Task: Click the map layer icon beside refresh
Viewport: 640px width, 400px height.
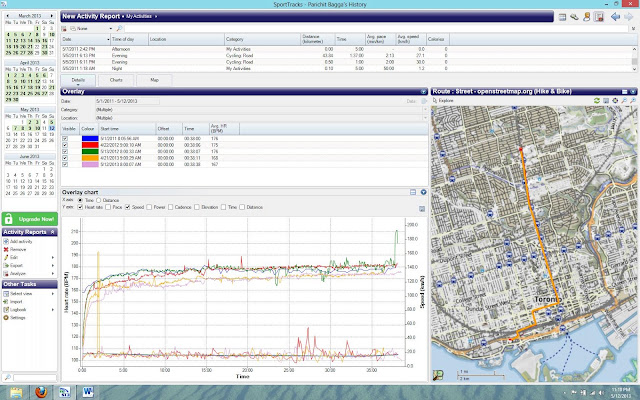Action: point(606,100)
